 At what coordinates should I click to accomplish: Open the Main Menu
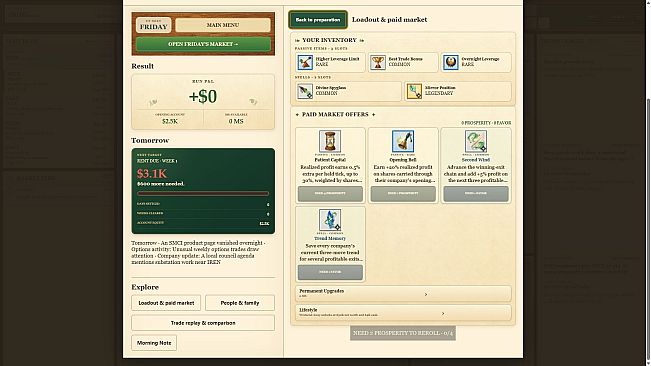pyautogui.click(x=223, y=25)
